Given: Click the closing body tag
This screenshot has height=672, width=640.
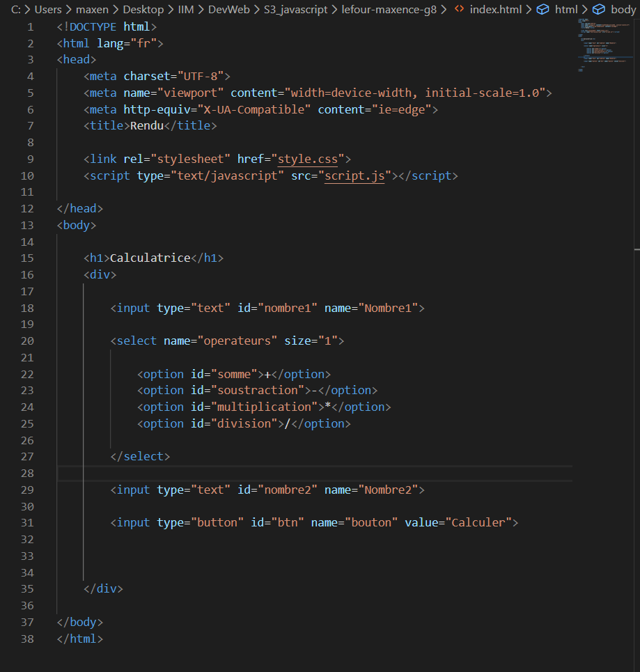Looking at the screenshot, I should pyautogui.click(x=79, y=623).
